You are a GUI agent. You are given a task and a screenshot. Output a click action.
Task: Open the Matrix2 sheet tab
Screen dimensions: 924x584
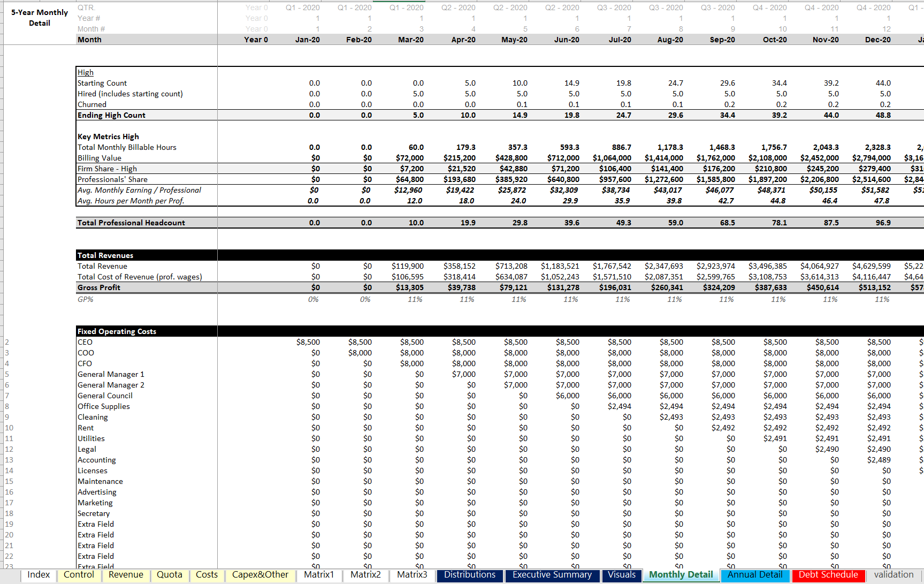[365, 575]
